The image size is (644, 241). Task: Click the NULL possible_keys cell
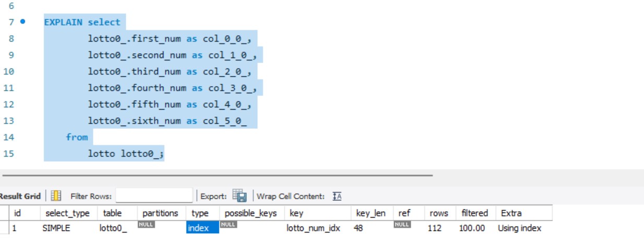tap(252, 228)
